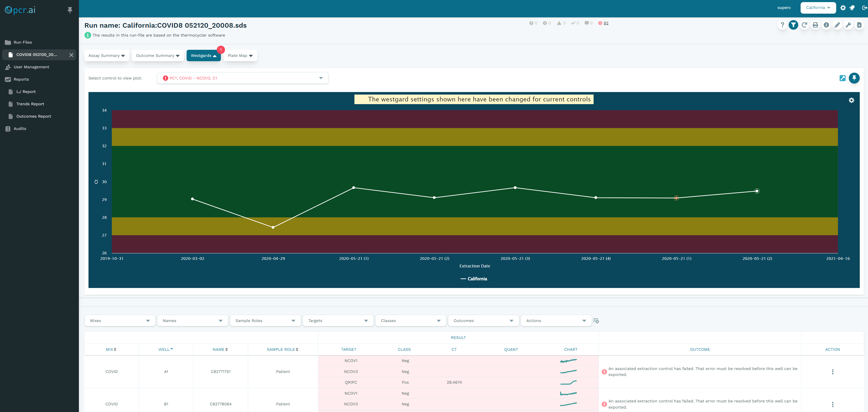The height and width of the screenshot is (412, 868).
Task: Switch to the Plate Map tab
Action: click(x=240, y=55)
